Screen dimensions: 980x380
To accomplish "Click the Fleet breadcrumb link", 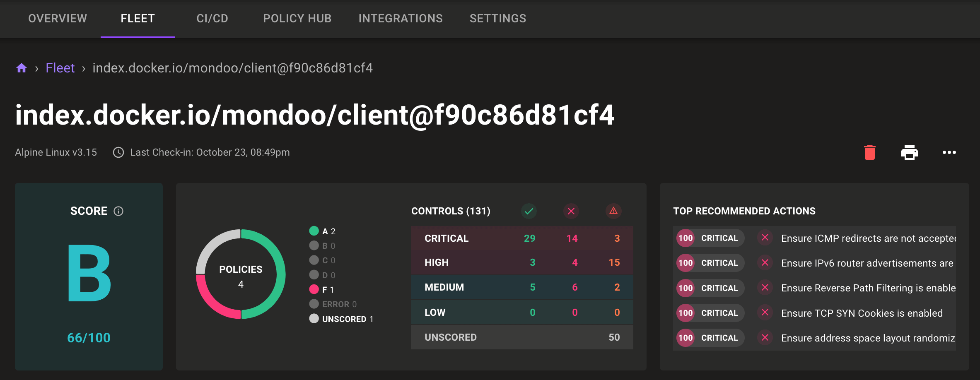I will coord(60,68).
